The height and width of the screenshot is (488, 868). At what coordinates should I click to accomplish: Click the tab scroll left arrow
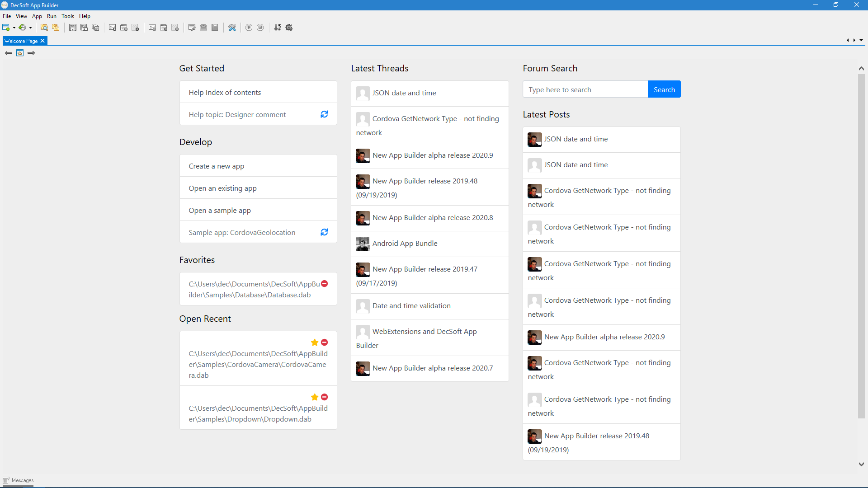(x=848, y=40)
